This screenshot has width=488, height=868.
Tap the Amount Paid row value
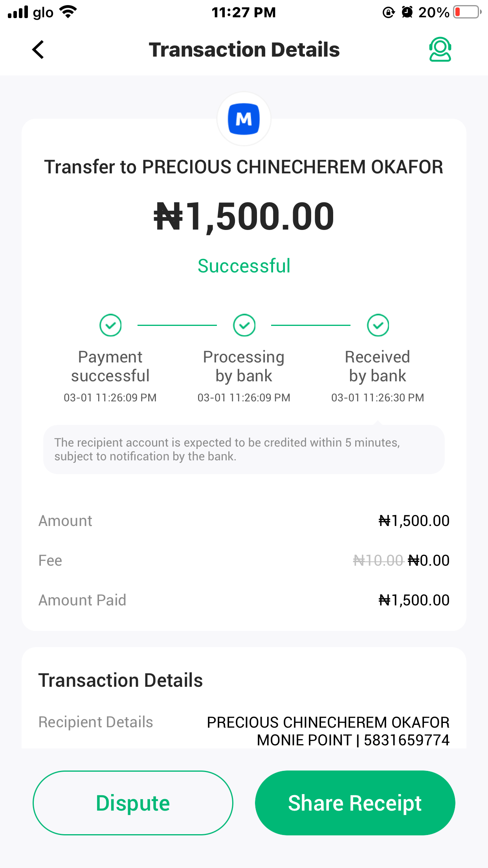[x=414, y=600]
